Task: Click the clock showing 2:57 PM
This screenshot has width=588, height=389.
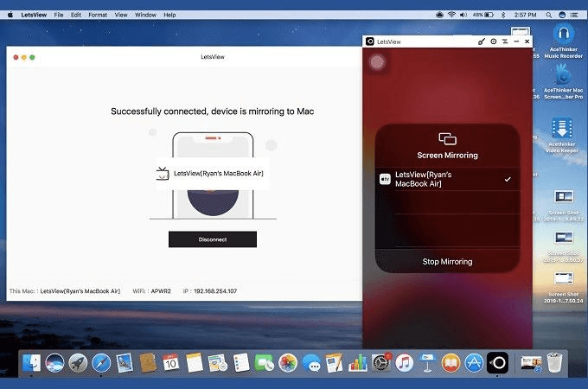Action: pyautogui.click(x=525, y=15)
